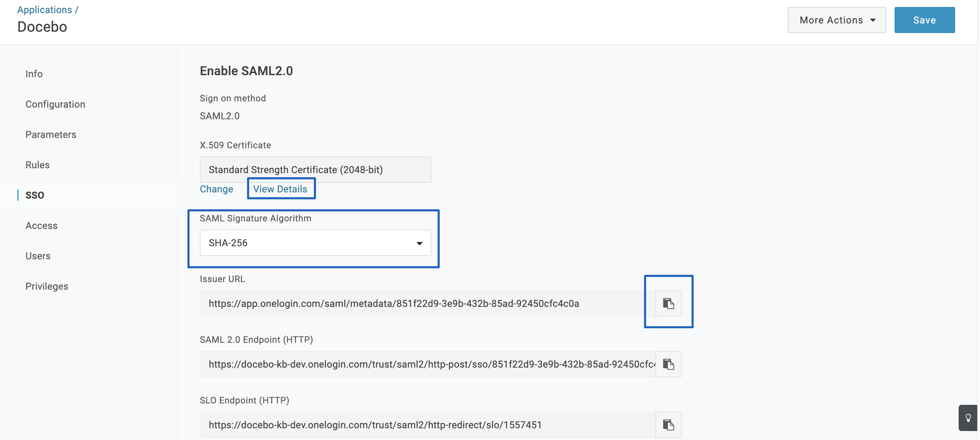
Task: Copy the SAML 2.0 Endpoint URL
Action: [668, 364]
